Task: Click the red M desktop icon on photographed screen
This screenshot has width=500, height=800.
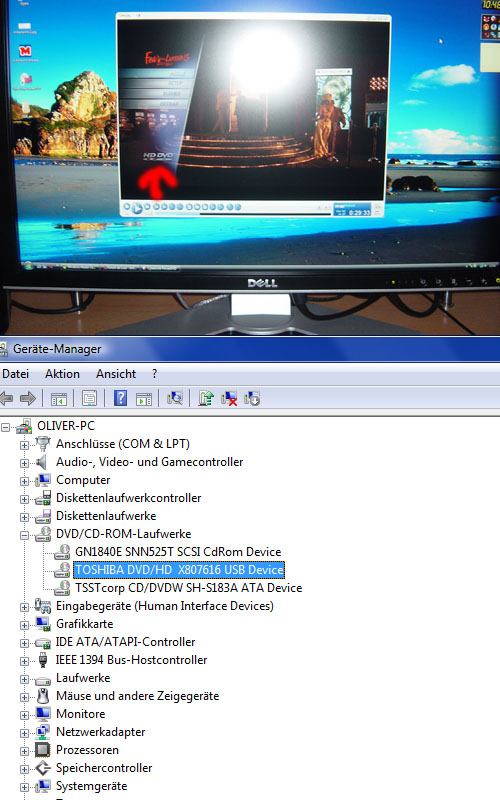Action: tap(24, 51)
